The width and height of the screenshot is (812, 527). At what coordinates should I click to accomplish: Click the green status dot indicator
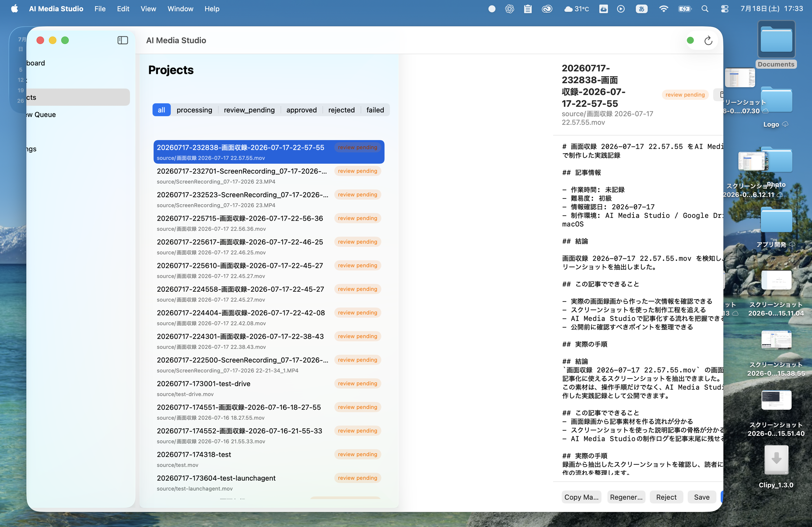(x=690, y=40)
